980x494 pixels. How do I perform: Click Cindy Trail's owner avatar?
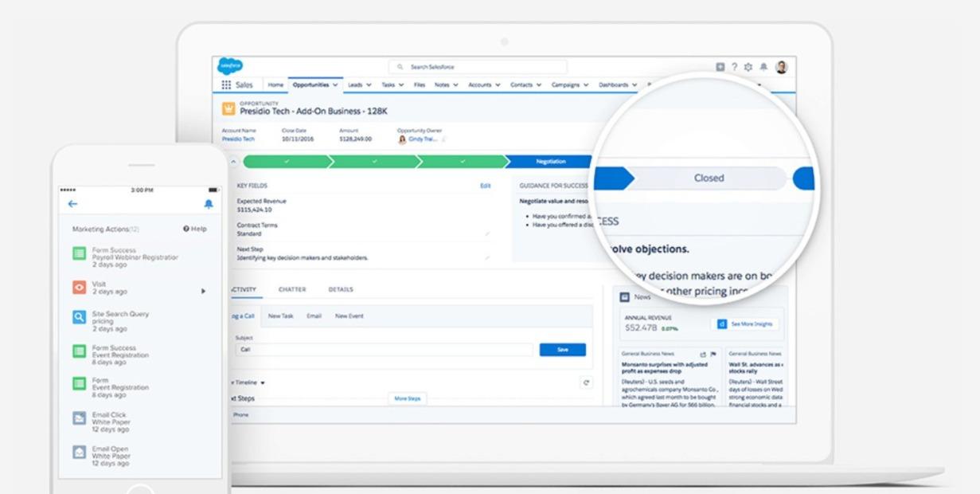click(403, 139)
